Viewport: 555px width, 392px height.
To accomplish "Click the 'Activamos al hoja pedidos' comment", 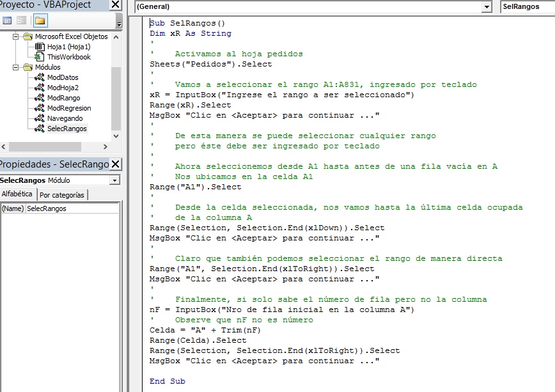I will coord(239,54).
